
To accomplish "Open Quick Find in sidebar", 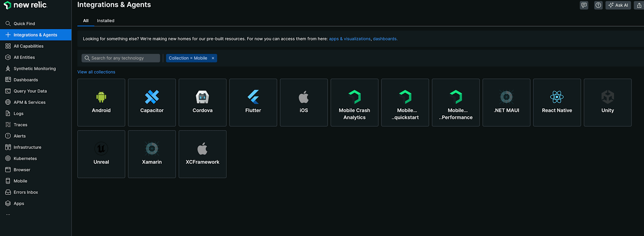I will (x=36, y=23).
